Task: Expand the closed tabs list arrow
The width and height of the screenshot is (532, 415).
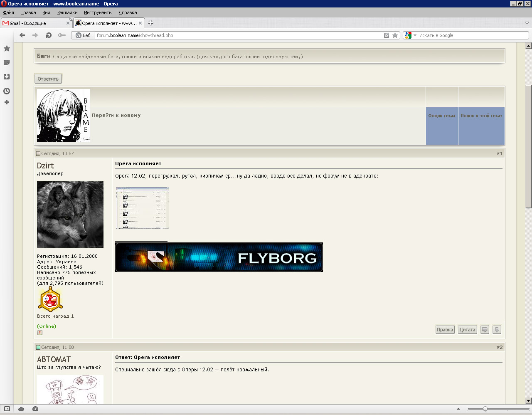Action: [527, 23]
